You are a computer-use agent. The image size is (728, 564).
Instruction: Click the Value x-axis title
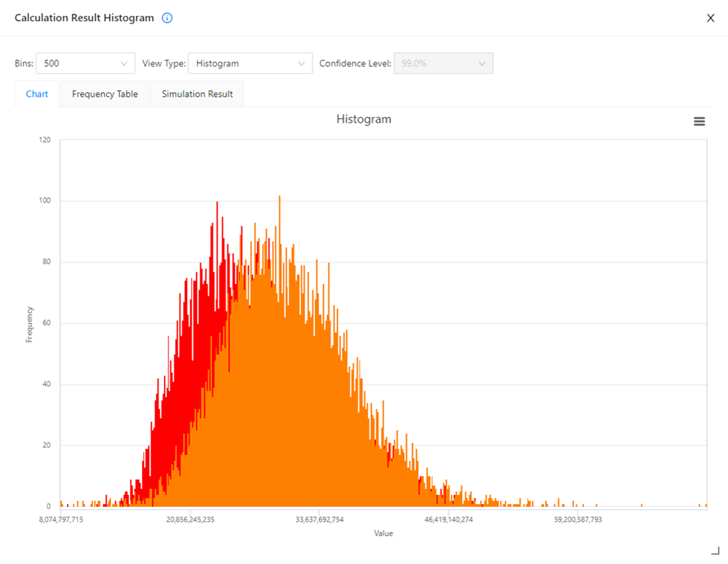tap(383, 533)
